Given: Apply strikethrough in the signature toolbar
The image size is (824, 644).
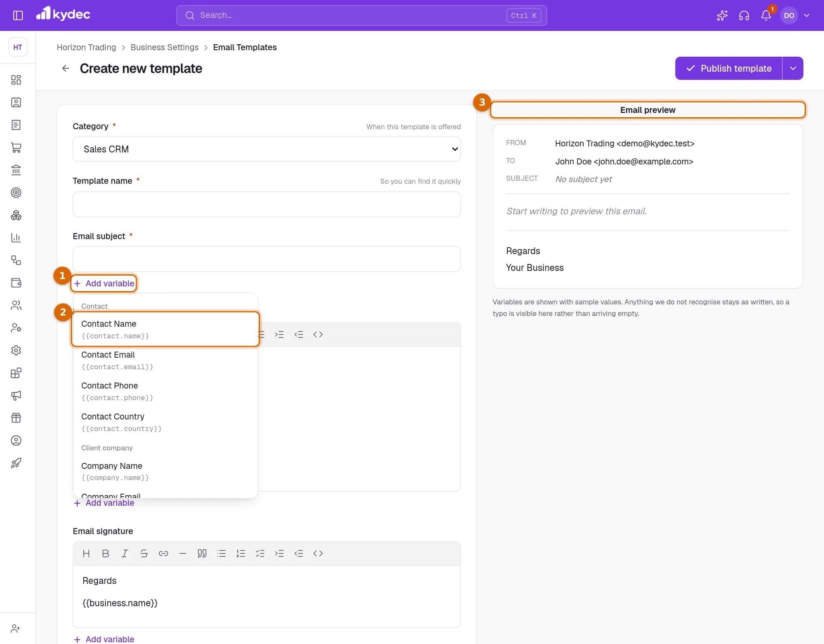Looking at the screenshot, I should click(x=144, y=553).
